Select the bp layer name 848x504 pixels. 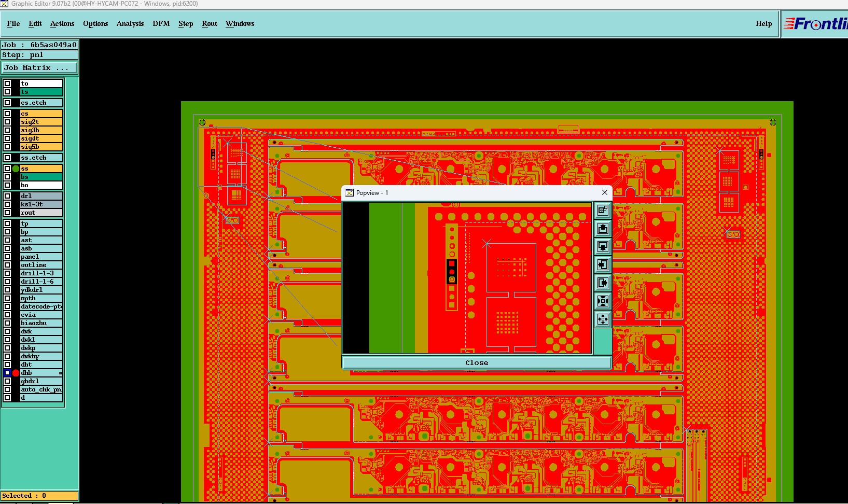pyautogui.click(x=41, y=232)
